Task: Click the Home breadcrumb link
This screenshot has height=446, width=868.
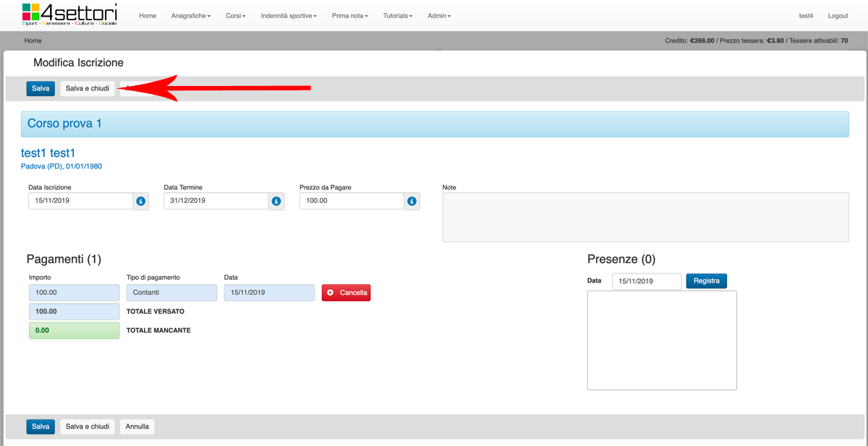Action: coord(33,41)
